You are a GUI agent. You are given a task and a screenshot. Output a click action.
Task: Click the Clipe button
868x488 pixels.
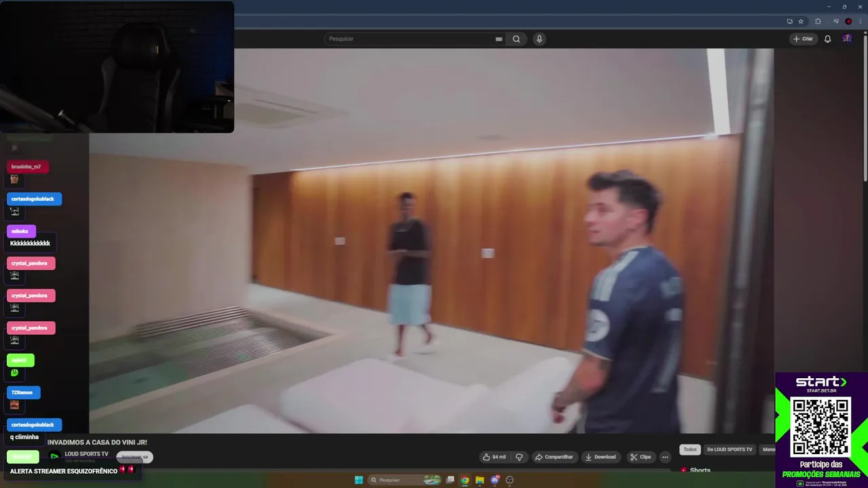(640, 457)
